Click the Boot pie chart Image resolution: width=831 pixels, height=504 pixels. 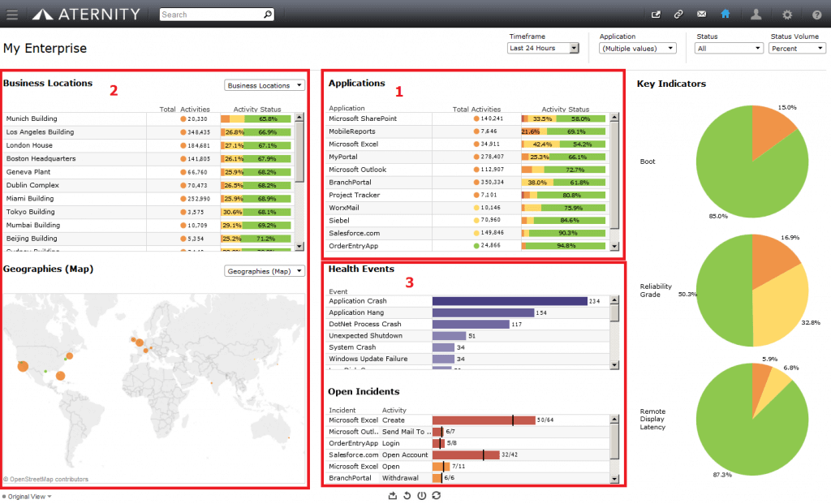[752, 162]
